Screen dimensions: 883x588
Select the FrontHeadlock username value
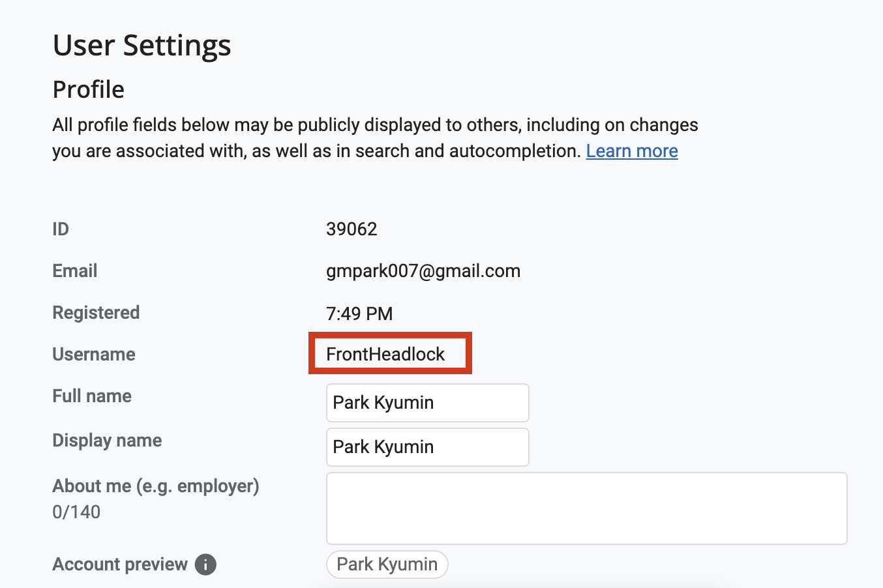pos(385,354)
